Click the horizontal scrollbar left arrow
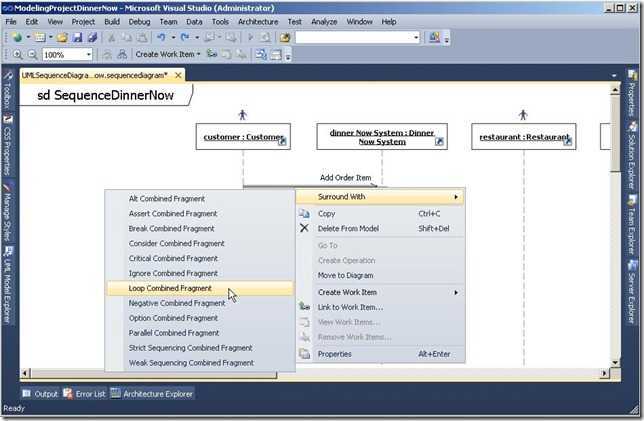Screen dimensions: 644x421 [25, 373]
